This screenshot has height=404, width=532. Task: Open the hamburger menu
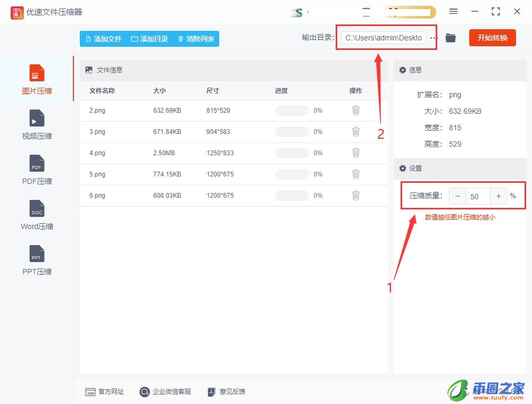point(453,11)
